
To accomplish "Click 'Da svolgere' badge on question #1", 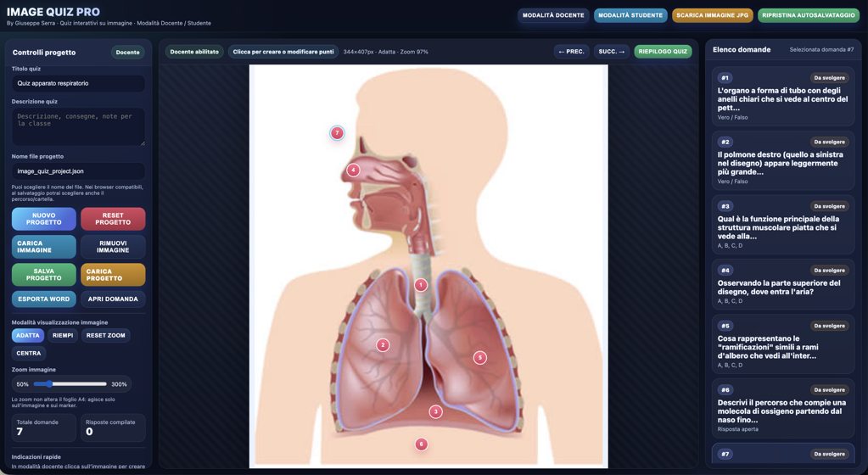I will point(829,78).
